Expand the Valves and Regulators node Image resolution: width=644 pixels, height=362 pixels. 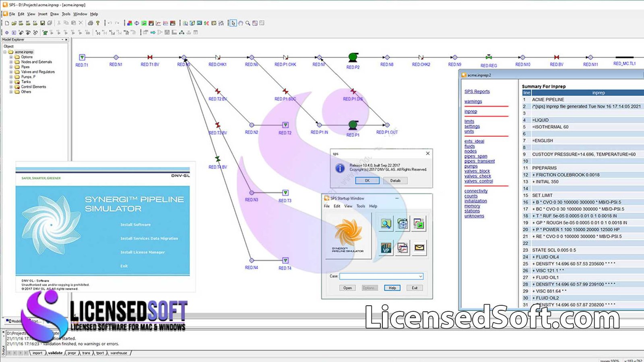pos(11,72)
